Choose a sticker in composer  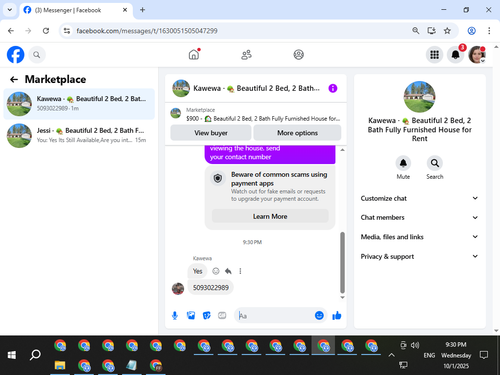pyautogui.click(x=207, y=315)
